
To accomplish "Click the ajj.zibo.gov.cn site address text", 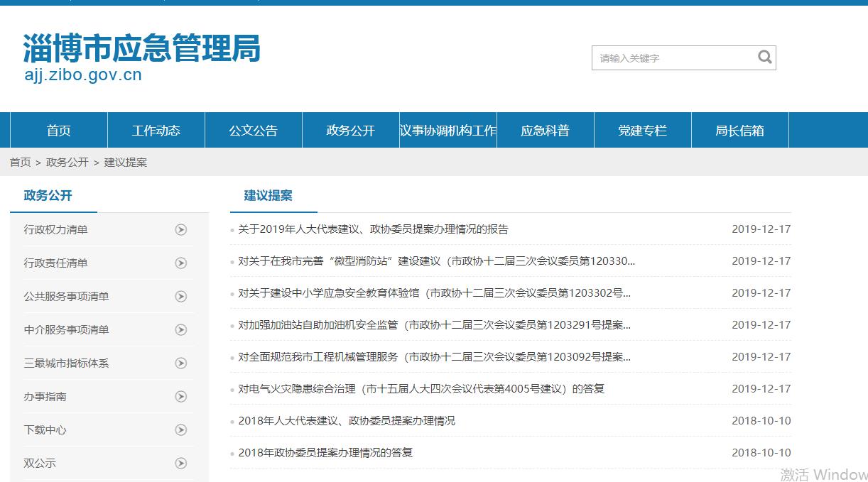I will (83, 75).
